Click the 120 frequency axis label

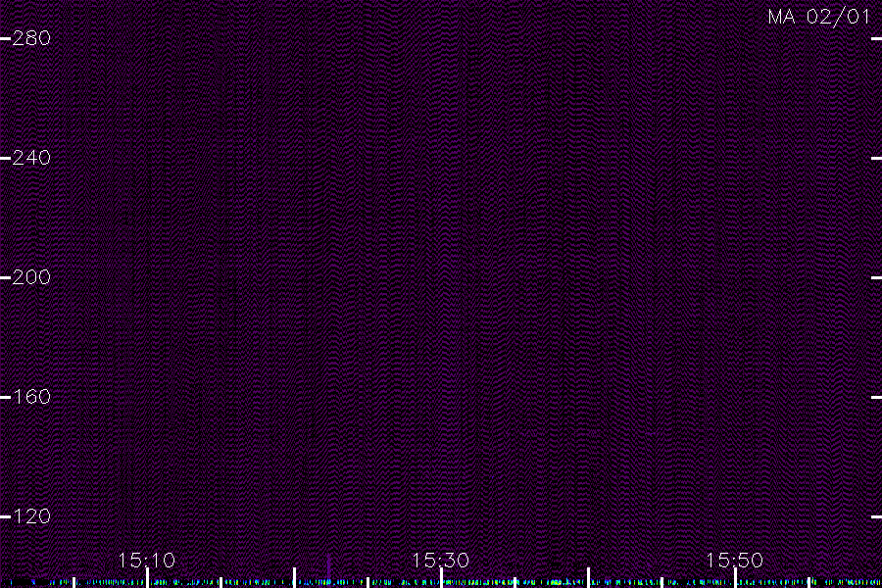click(x=31, y=516)
